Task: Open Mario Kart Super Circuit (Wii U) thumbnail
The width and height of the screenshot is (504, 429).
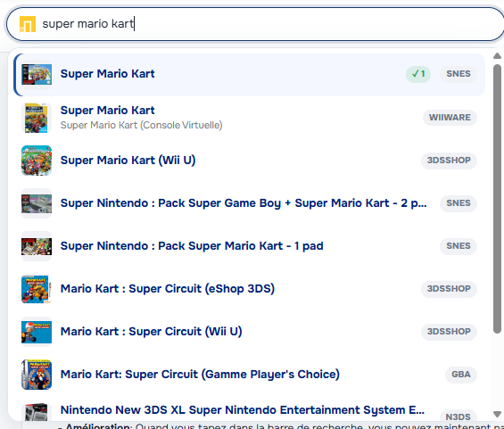Action: [37, 332]
